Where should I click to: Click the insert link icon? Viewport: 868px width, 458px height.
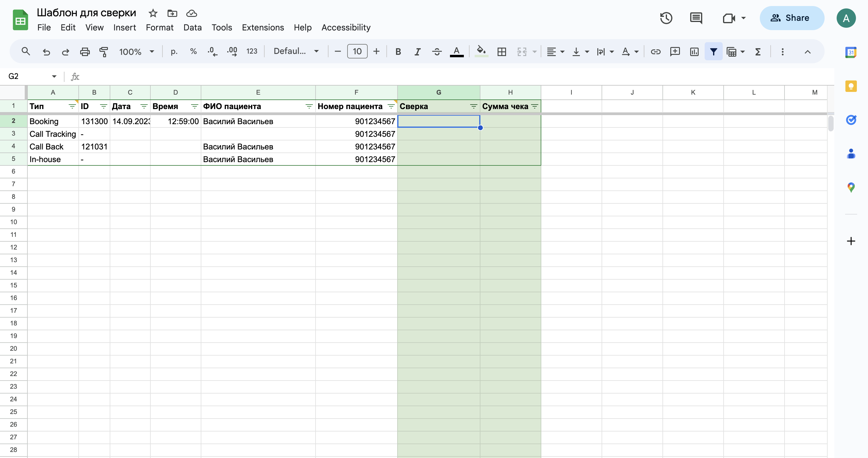656,52
